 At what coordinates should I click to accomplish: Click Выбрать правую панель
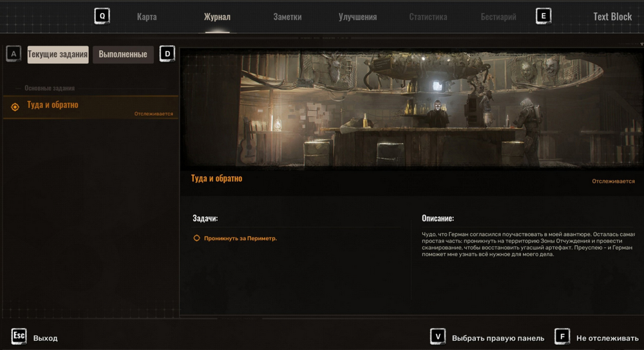498,338
